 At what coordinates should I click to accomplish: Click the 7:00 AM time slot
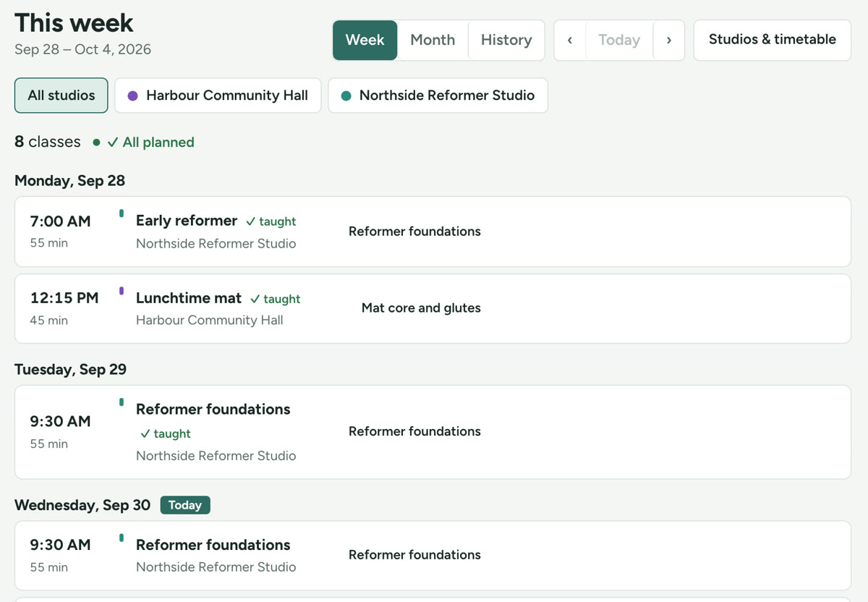[60, 221]
